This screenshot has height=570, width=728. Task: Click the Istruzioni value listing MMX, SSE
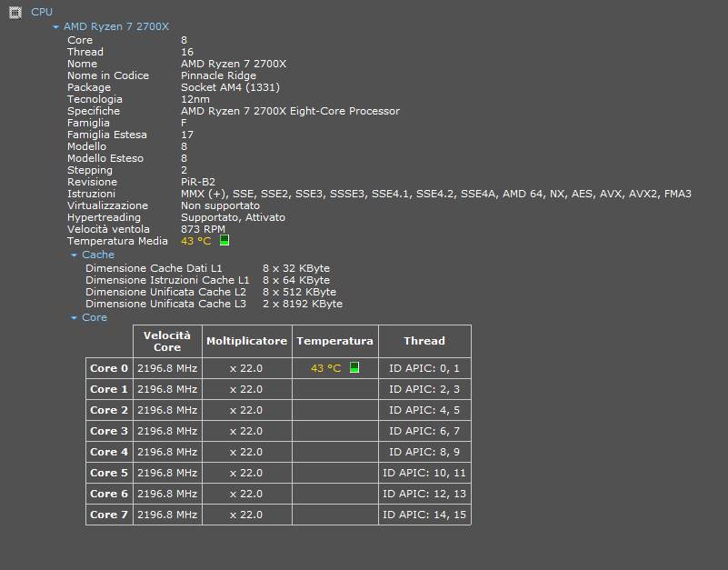tap(435, 194)
